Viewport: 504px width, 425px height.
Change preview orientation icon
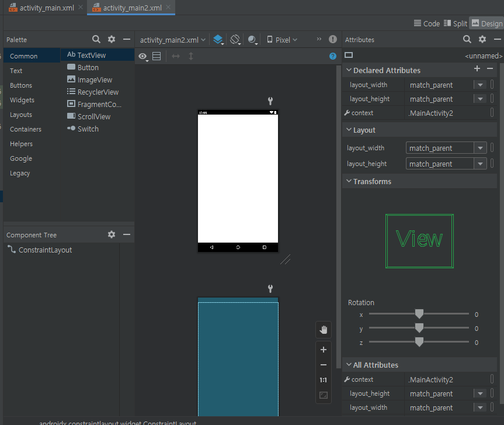click(x=235, y=40)
